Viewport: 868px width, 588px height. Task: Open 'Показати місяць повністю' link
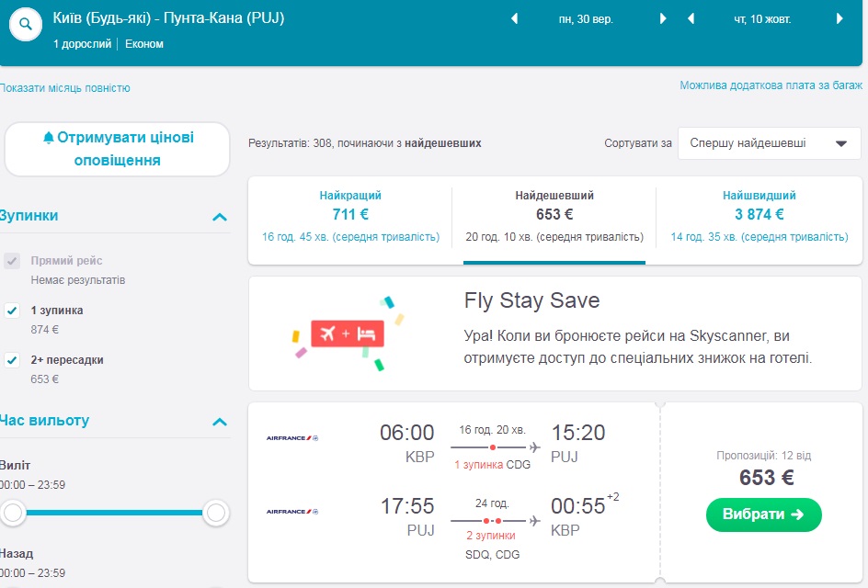pyautogui.click(x=65, y=88)
